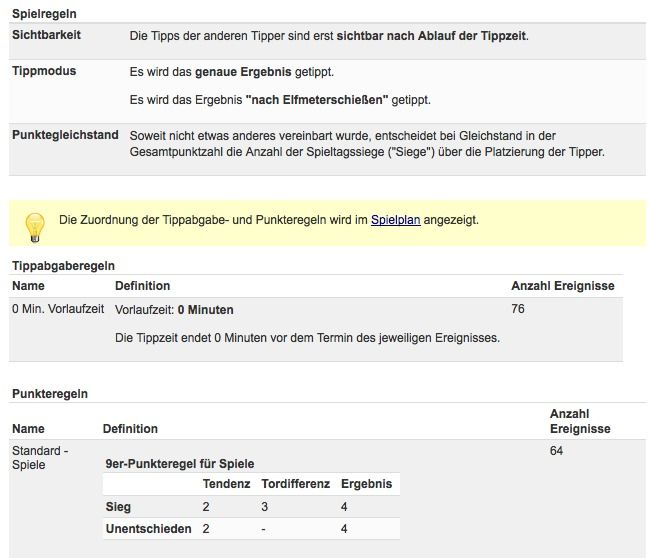This screenshot has width=648, height=558.
Task: Click the Tordifferenz column header
Action: (295, 484)
